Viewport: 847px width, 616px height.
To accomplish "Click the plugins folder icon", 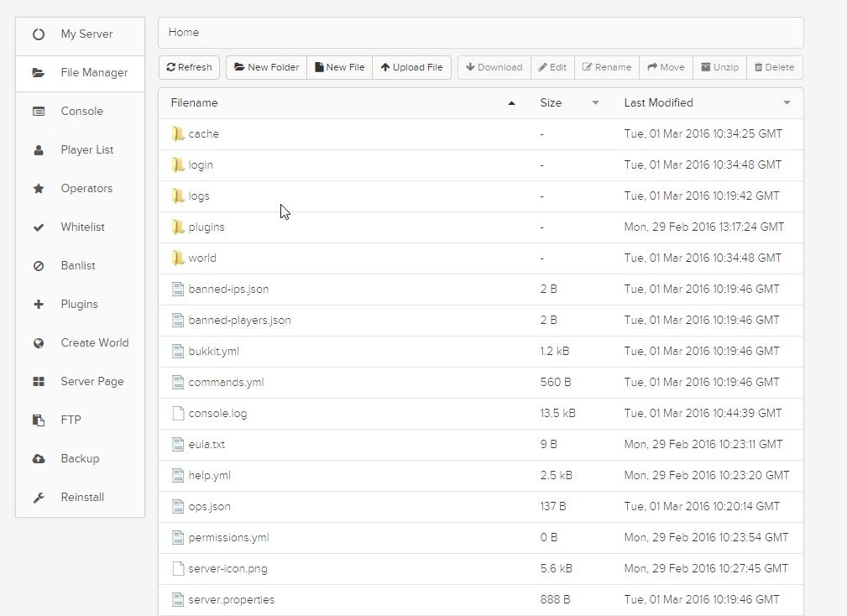I will [177, 227].
